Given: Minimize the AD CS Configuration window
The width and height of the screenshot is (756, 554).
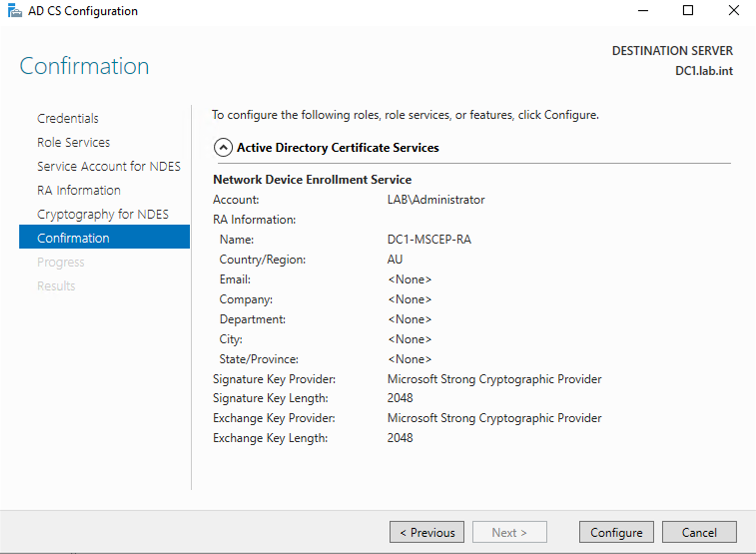Looking at the screenshot, I should 643,11.
